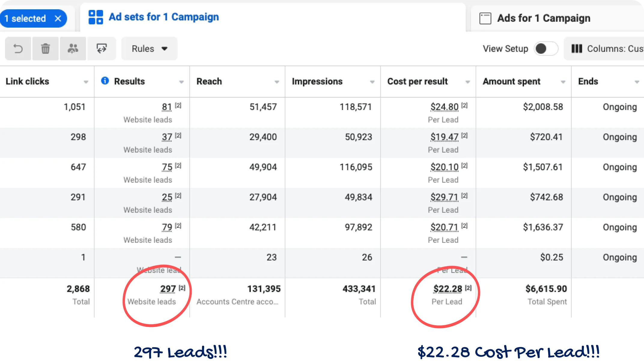Click the Ads for 1 Campaign window icon
The height and width of the screenshot is (364, 644).
click(485, 18)
